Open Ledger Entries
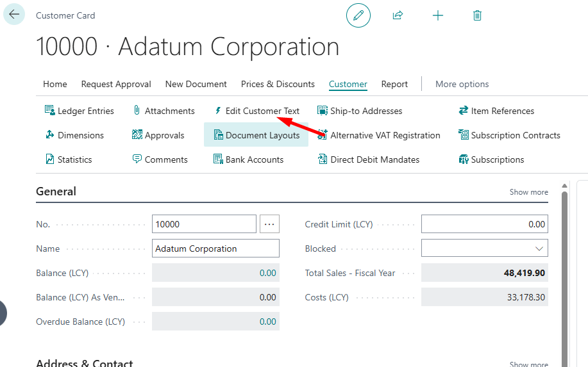The height and width of the screenshot is (367, 588). click(x=79, y=111)
